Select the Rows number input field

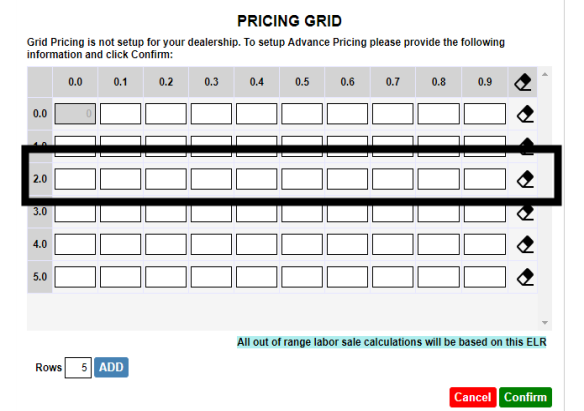pyautogui.click(x=78, y=367)
